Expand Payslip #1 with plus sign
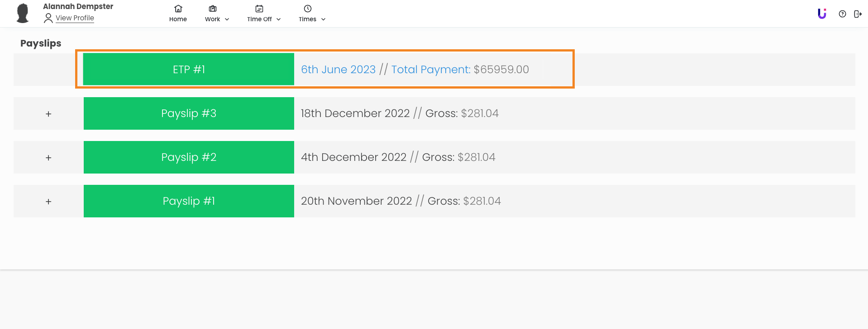868x329 pixels. tap(48, 202)
